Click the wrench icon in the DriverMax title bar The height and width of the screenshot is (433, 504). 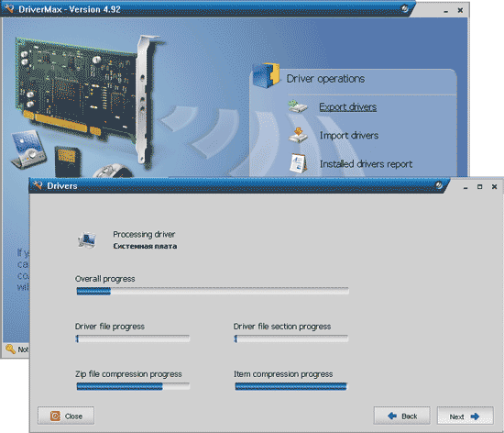tap(9, 8)
